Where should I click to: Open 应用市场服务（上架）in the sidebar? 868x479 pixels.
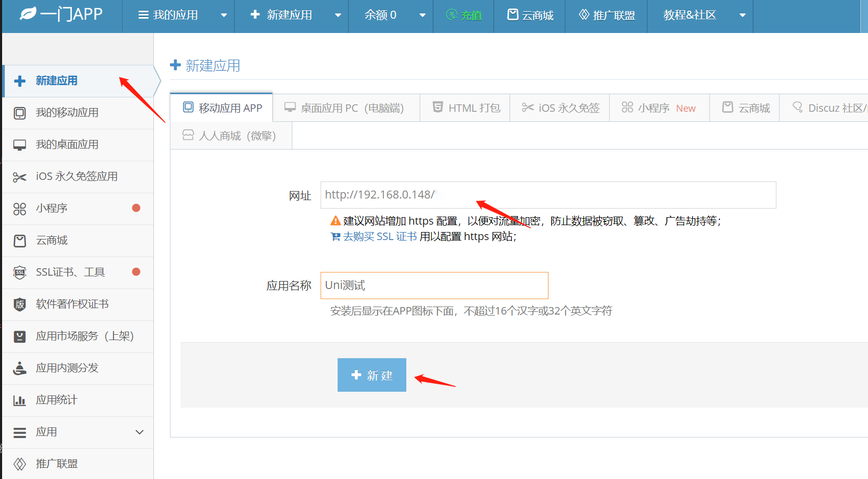(78, 336)
